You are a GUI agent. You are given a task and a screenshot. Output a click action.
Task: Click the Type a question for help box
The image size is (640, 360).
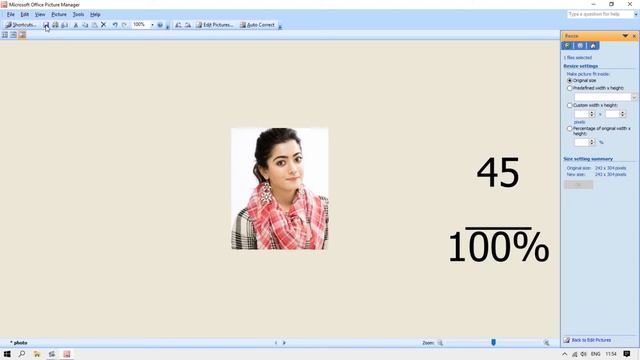pos(600,14)
